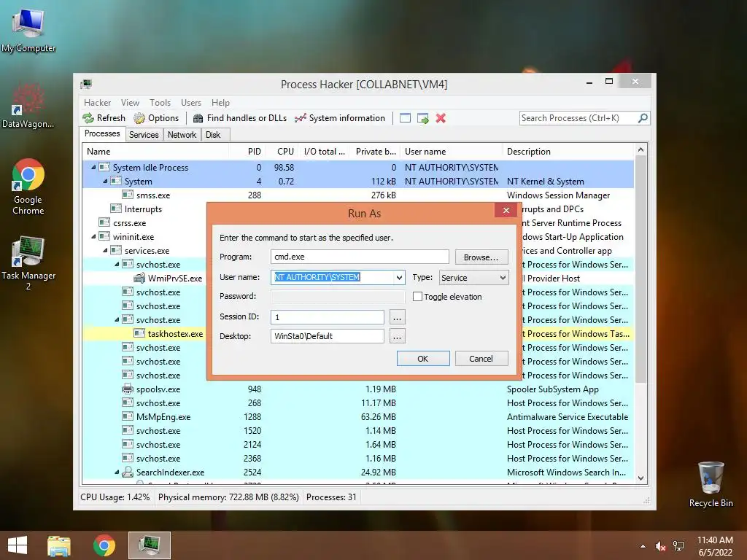The image size is (747, 560).
Task: Open Task Manager 2 desktop shortcut
Action: pyautogui.click(x=28, y=262)
